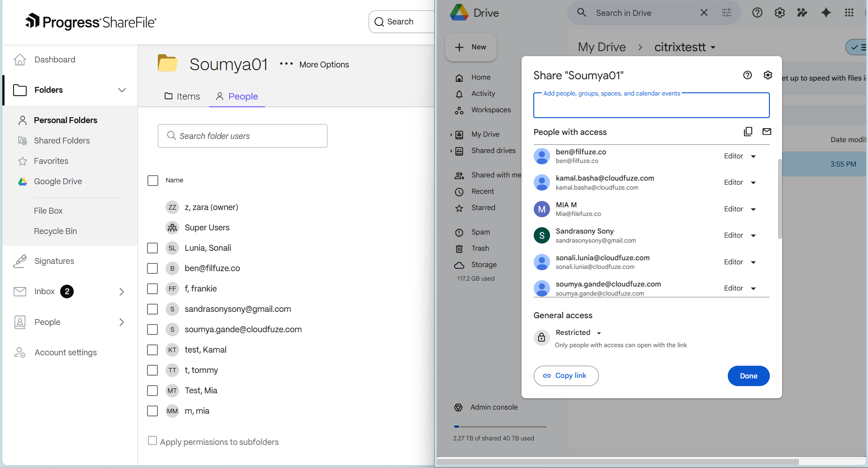Click the Done button
868x468 pixels.
click(748, 376)
